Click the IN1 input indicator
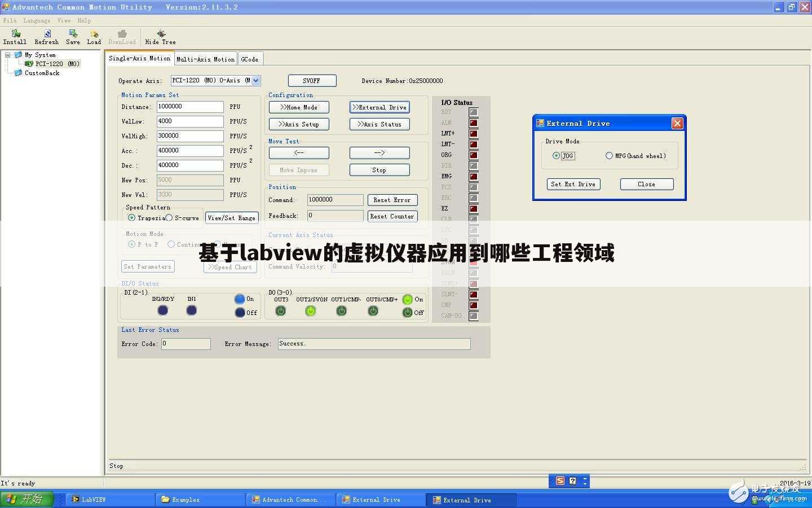 (192, 310)
